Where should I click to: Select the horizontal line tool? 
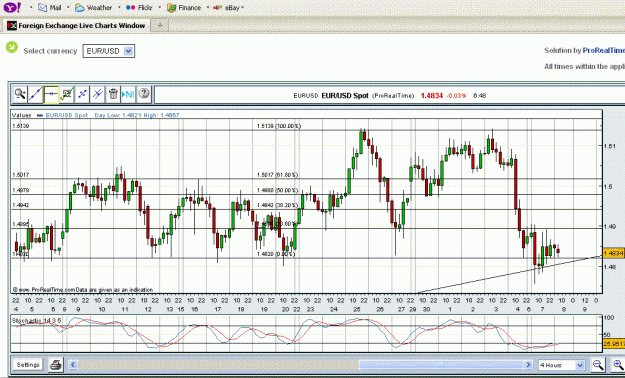pyautogui.click(x=51, y=94)
